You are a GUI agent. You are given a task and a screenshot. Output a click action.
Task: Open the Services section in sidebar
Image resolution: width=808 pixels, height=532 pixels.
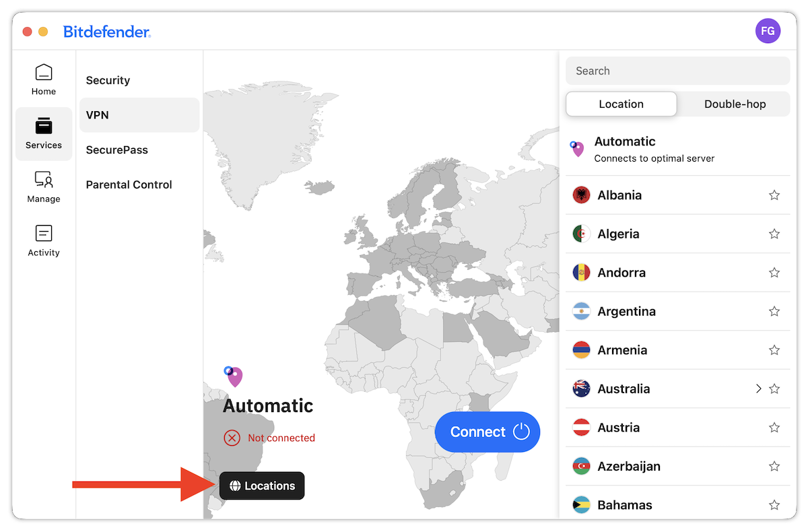pos(44,134)
